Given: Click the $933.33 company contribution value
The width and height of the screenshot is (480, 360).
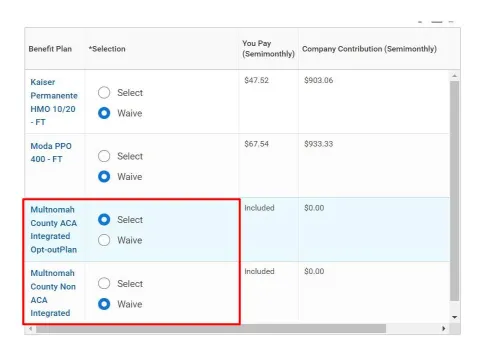Looking at the screenshot, I should (x=318, y=144).
